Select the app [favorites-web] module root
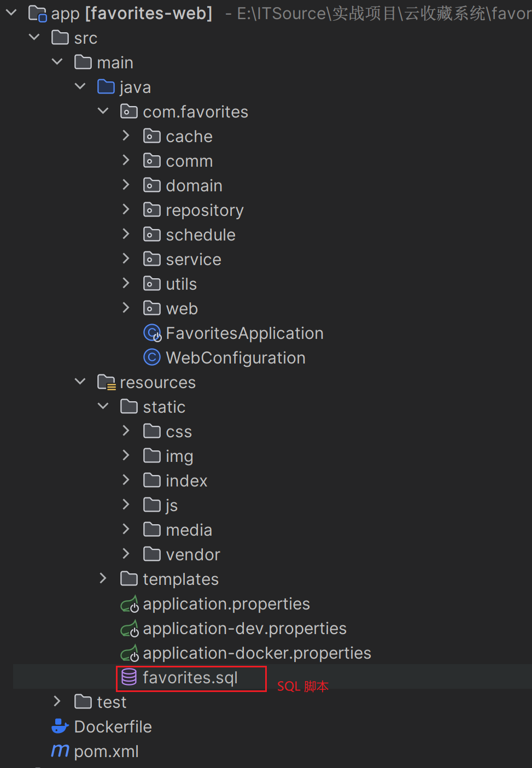532x768 pixels. [131, 13]
